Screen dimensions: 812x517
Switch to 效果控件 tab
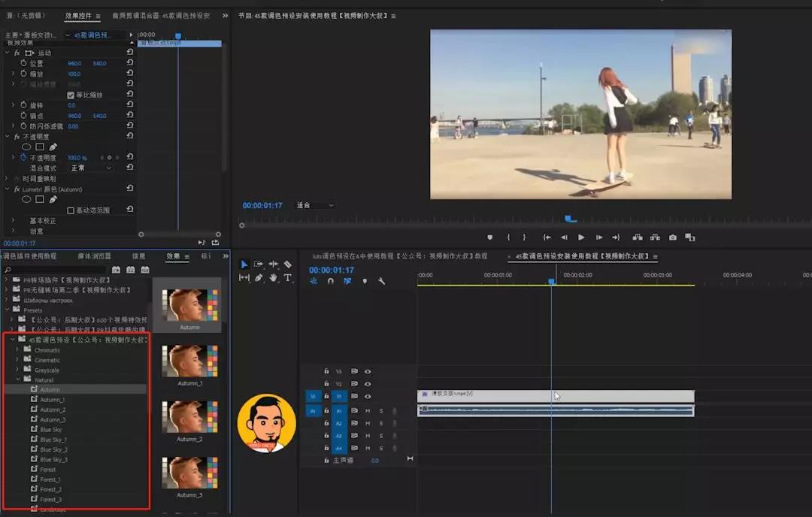click(x=78, y=16)
